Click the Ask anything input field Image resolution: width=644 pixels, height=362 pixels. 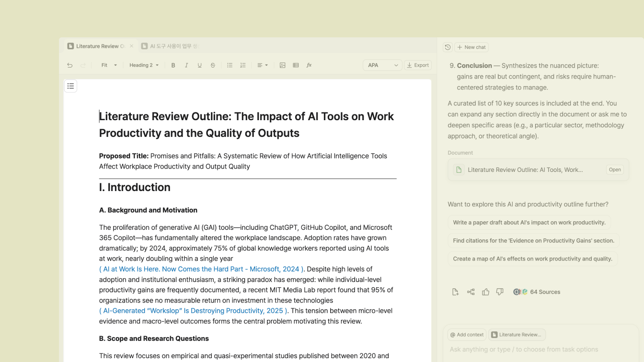pyautogui.click(x=524, y=349)
